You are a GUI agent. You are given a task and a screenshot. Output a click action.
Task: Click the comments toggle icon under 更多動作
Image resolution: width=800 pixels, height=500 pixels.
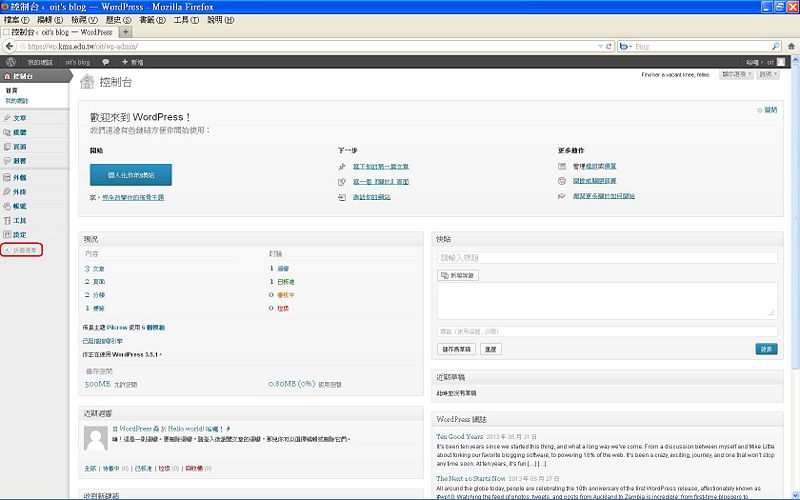tap(562, 181)
